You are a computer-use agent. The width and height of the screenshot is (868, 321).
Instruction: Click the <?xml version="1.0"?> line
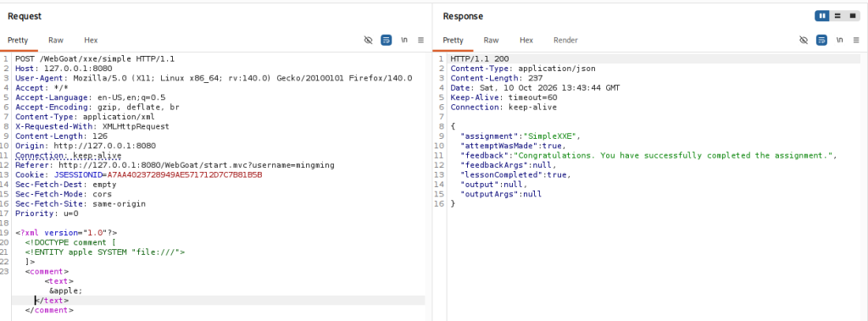click(x=66, y=233)
